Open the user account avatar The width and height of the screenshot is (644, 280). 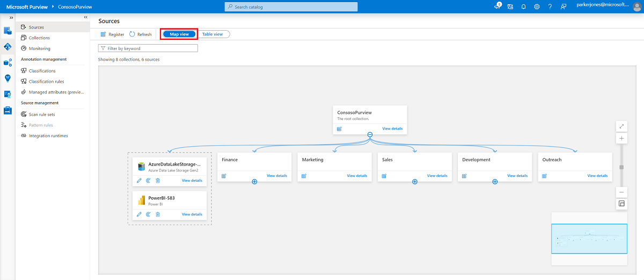(x=637, y=7)
